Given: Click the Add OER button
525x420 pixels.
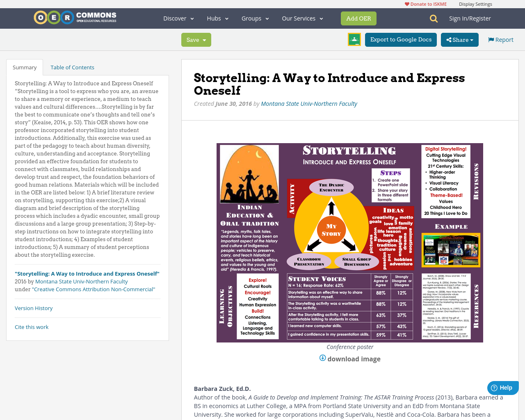Looking at the screenshot, I should pos(358,18).
